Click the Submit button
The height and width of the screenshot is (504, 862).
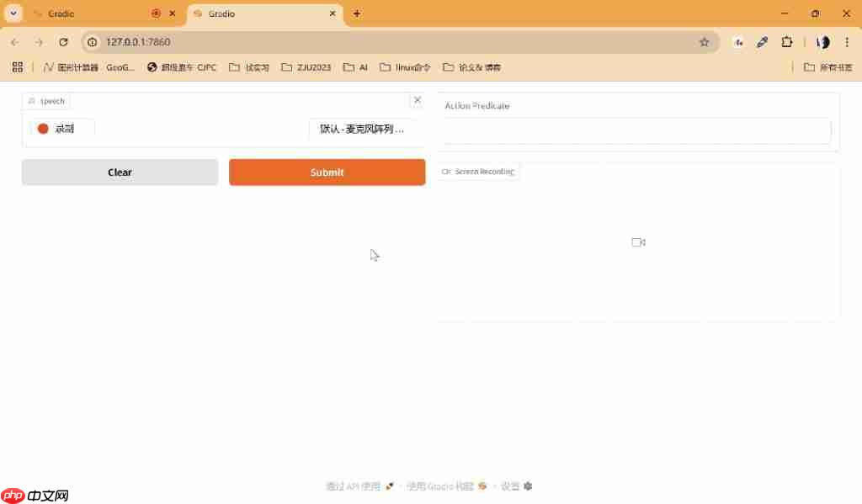[327, 172]
